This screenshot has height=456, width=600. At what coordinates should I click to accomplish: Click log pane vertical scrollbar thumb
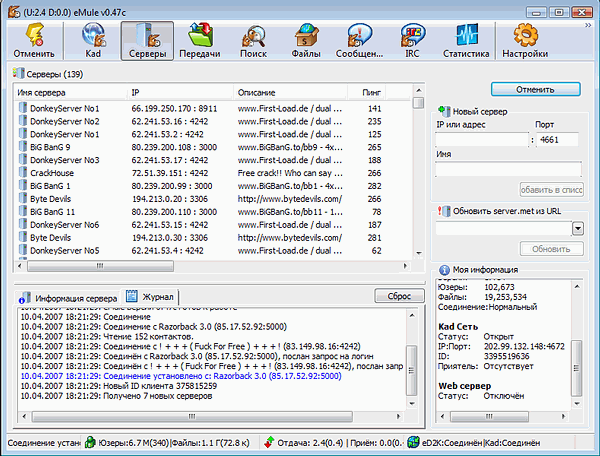pyautogui.click(x=412, y=370)
